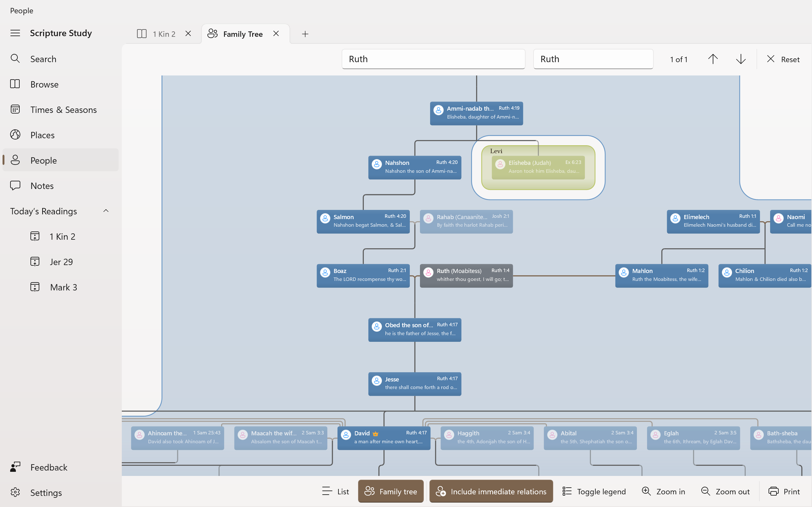Select the Ruth (Moabitess) card
The width and height of the screenshot is (812, 507).
tap(466, 276)
